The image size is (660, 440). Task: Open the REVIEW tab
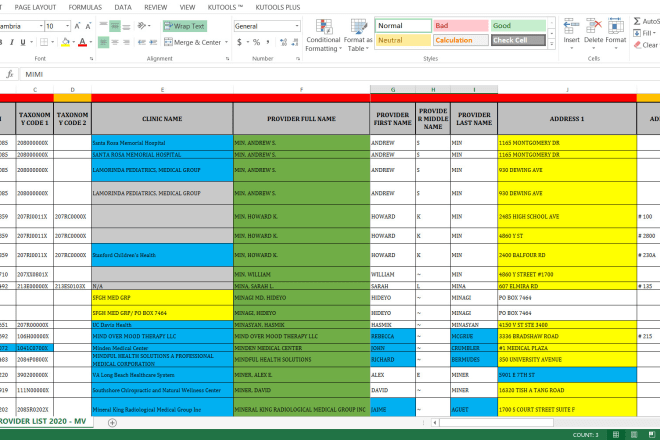pyautogui.click(x=156, y=8)
